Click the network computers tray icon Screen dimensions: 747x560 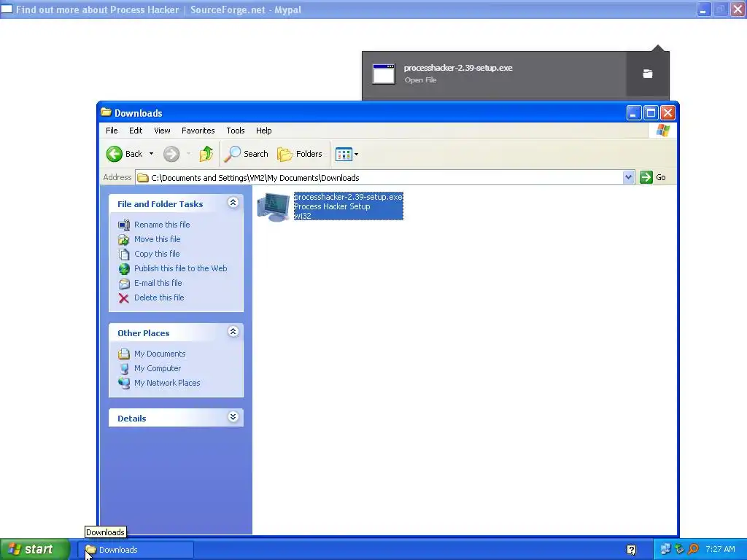(x=665, y=550)
